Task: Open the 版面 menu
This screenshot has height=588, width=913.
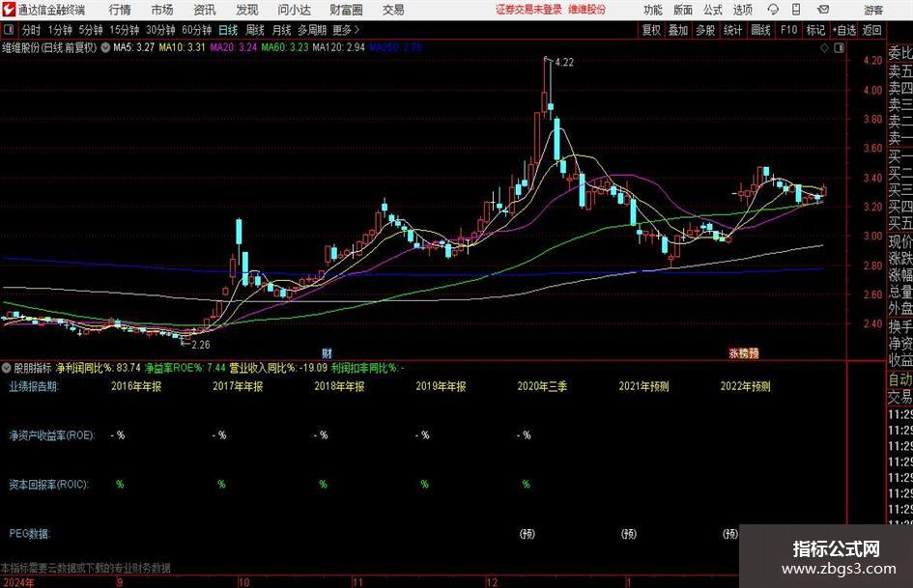Action: coord(682,10)
